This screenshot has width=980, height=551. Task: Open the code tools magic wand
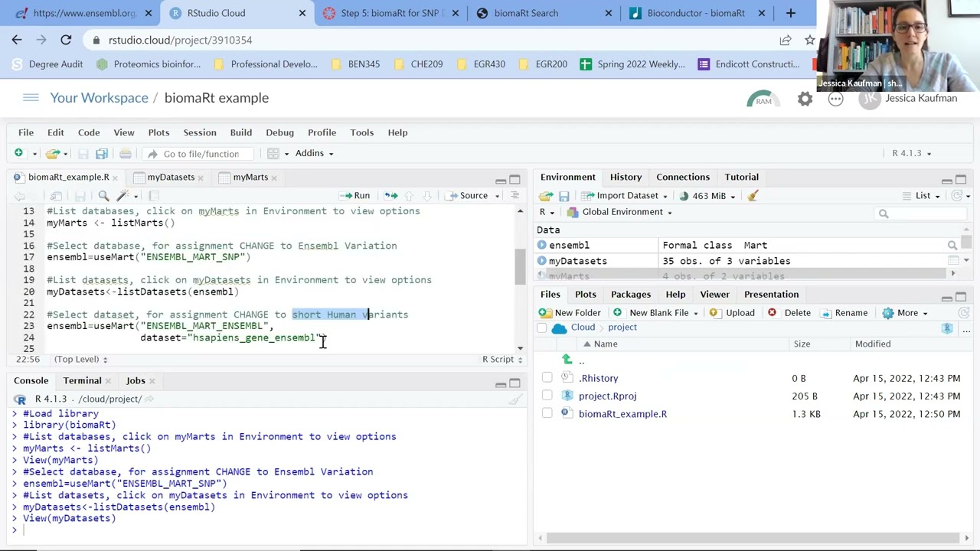[122, 196]
